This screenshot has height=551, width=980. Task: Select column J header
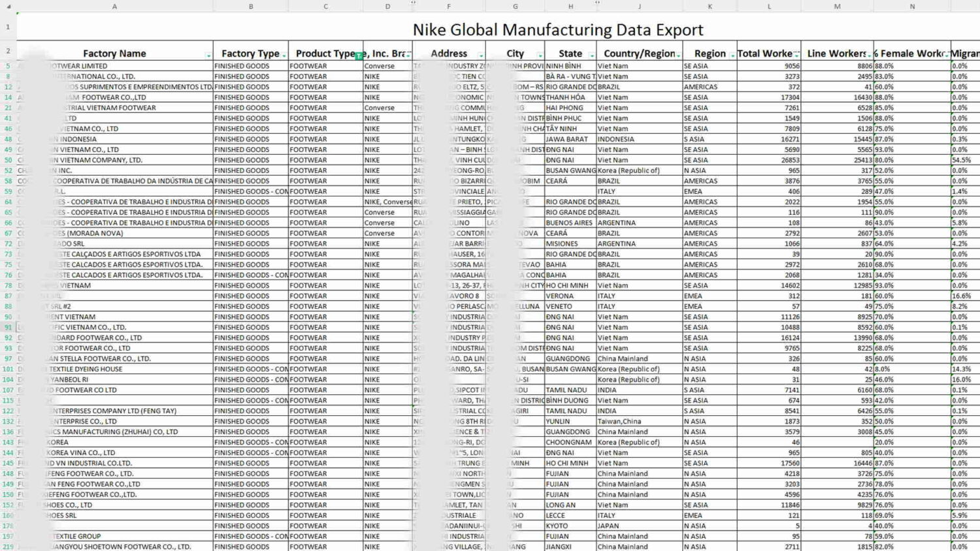[x=640, y=7]
